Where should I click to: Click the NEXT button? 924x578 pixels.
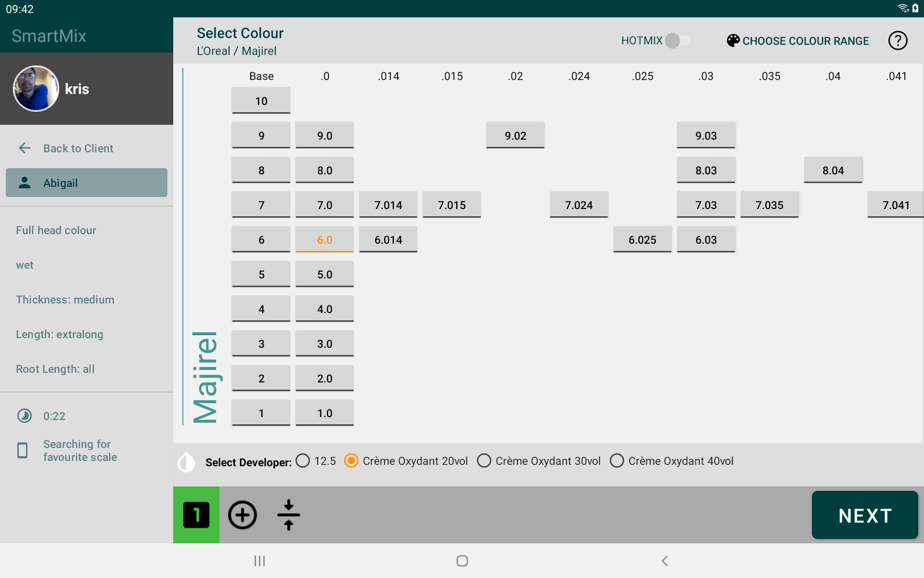point(865,515)
